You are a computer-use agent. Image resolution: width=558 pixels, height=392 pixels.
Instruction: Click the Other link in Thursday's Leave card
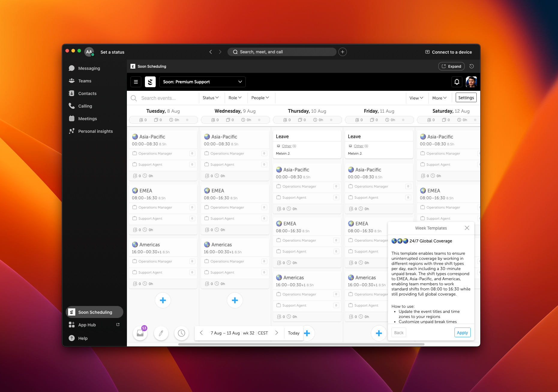[x=286, y=146]
